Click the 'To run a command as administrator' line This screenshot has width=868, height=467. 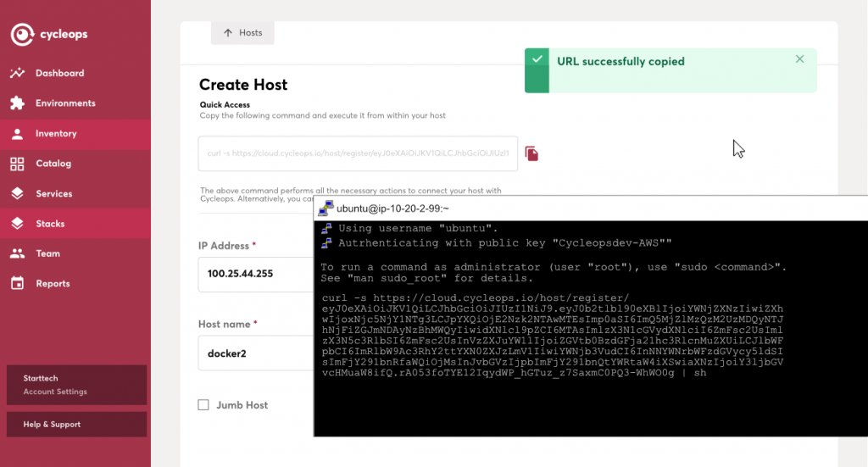(553, 267)
